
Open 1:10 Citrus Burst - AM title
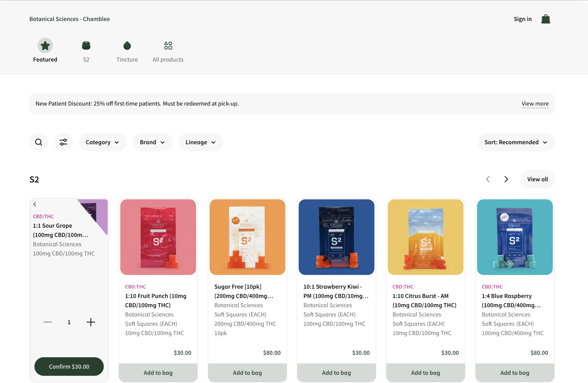coord(424,301)
